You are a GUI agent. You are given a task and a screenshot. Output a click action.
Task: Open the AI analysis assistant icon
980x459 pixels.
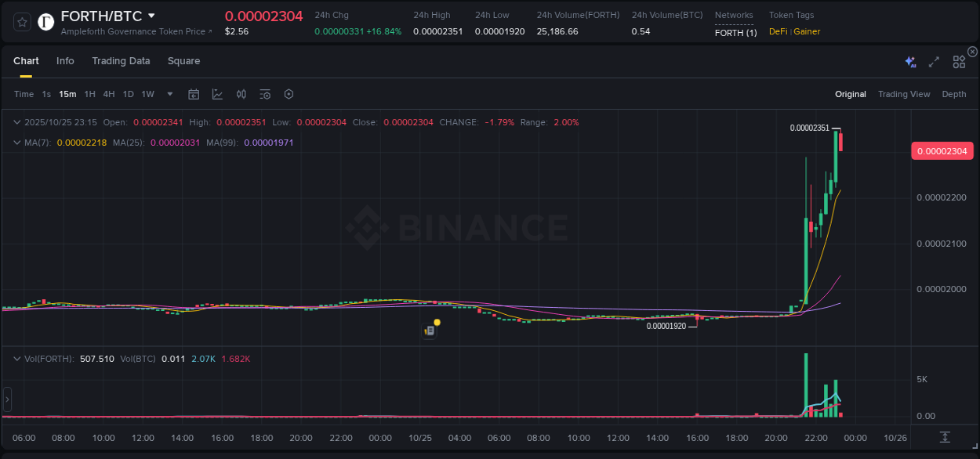pyautogui.click(x=910, y=61)
